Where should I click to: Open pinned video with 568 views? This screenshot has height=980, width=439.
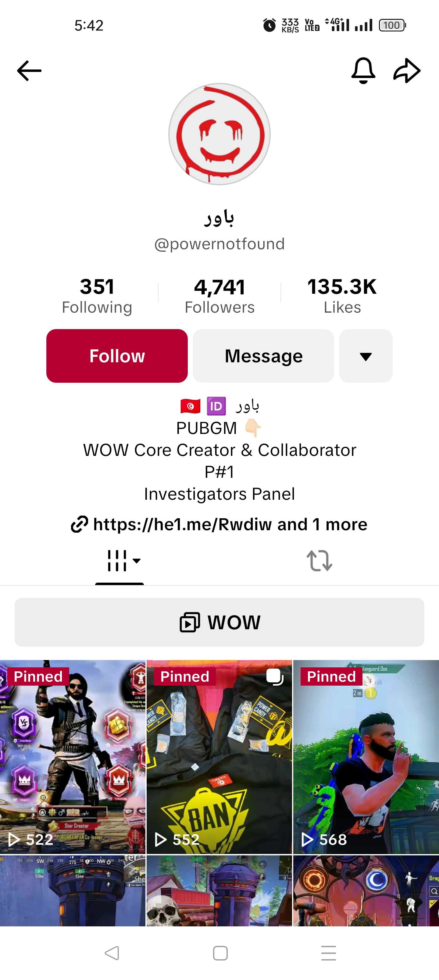click(366, 757)
